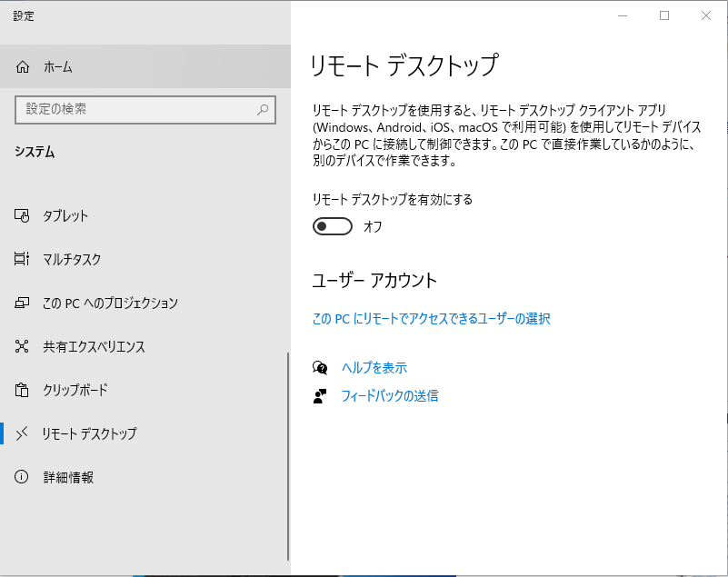This screenshot has height=577, width=728.
Task: Minimize the 設定 window
Action: click(623, 15)
